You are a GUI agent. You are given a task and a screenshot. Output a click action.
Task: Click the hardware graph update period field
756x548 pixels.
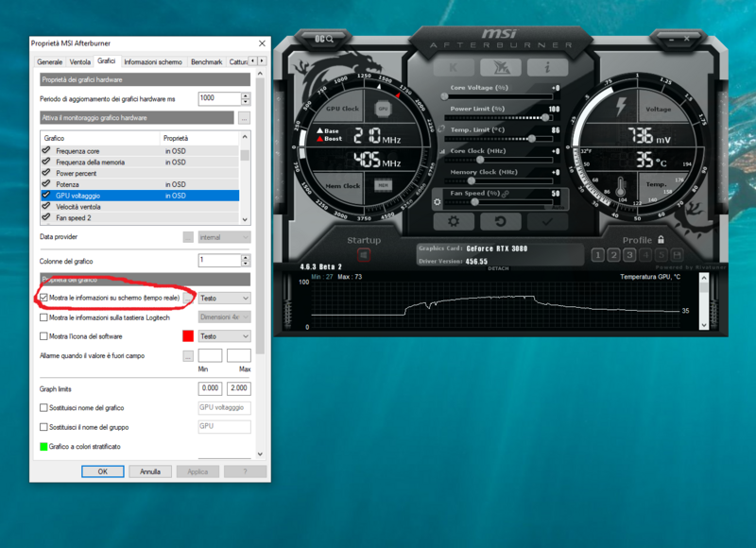tap(219, 98)
